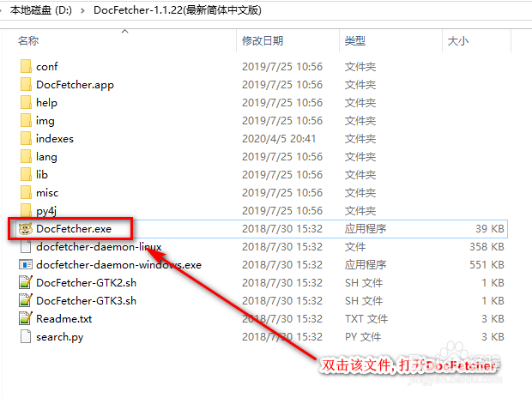The image size is (532, 398).
Task: Click SH 文件 type of DocFetcher-GTK2.sh
Action: 364,283
